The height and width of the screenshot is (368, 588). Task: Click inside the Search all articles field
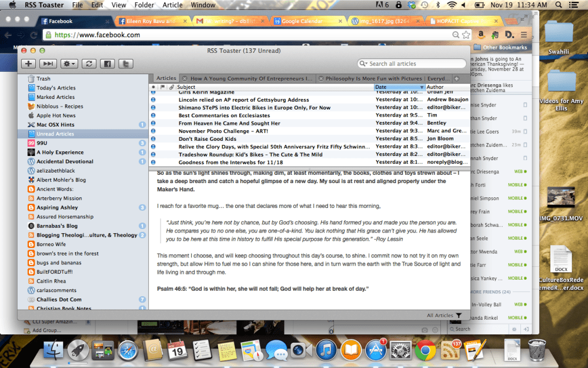[x=410, y=63]
